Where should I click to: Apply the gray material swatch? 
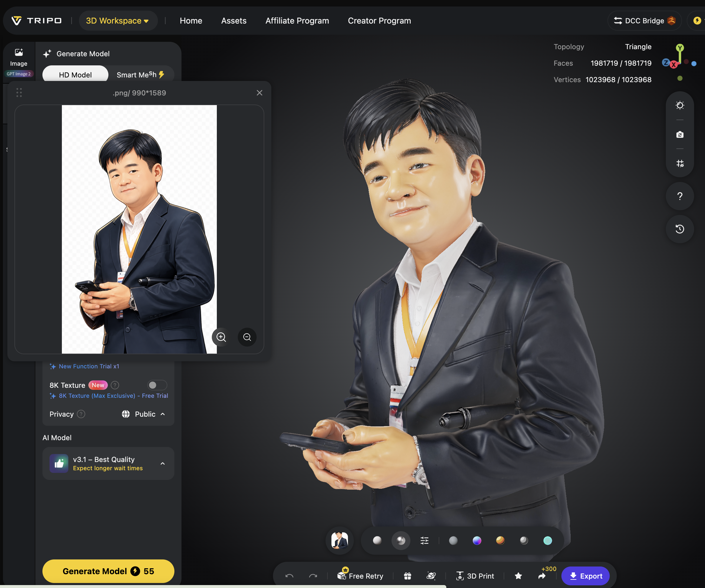453,540
